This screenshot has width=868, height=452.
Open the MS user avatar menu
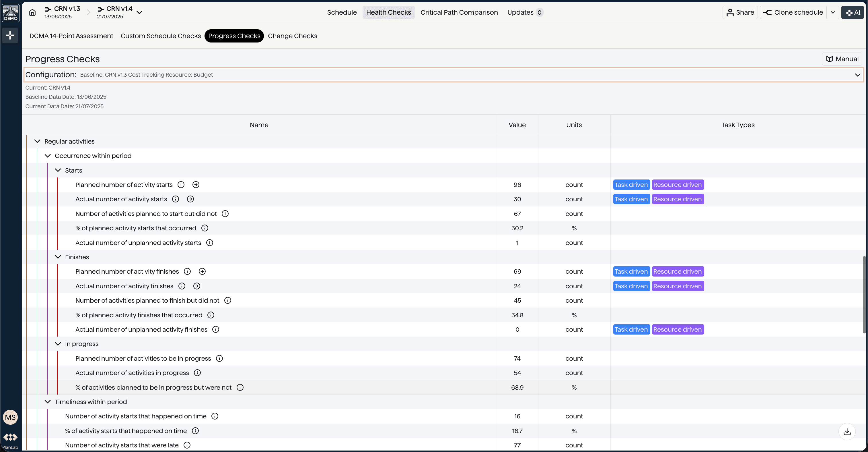(10, 417)
